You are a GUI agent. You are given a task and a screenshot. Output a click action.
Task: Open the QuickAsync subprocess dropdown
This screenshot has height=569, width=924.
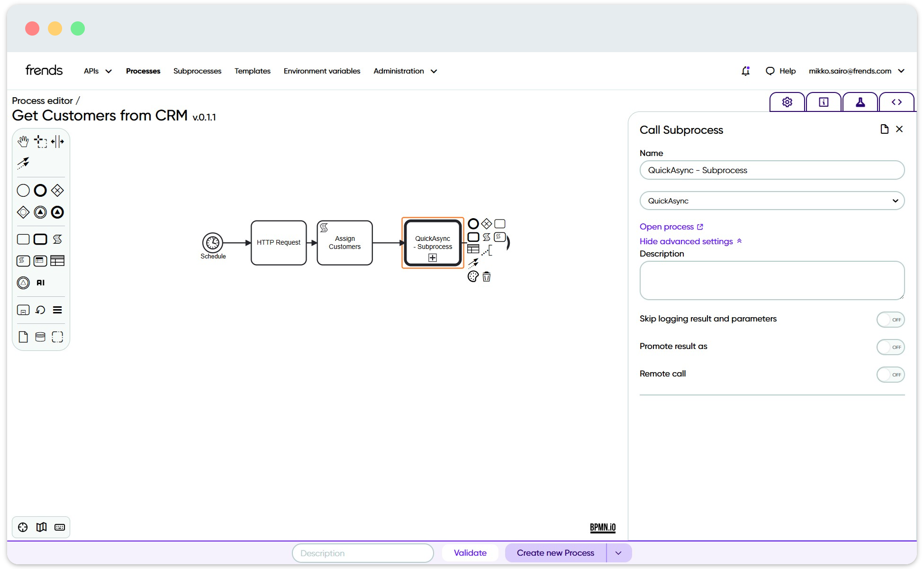tap(771, 200)
